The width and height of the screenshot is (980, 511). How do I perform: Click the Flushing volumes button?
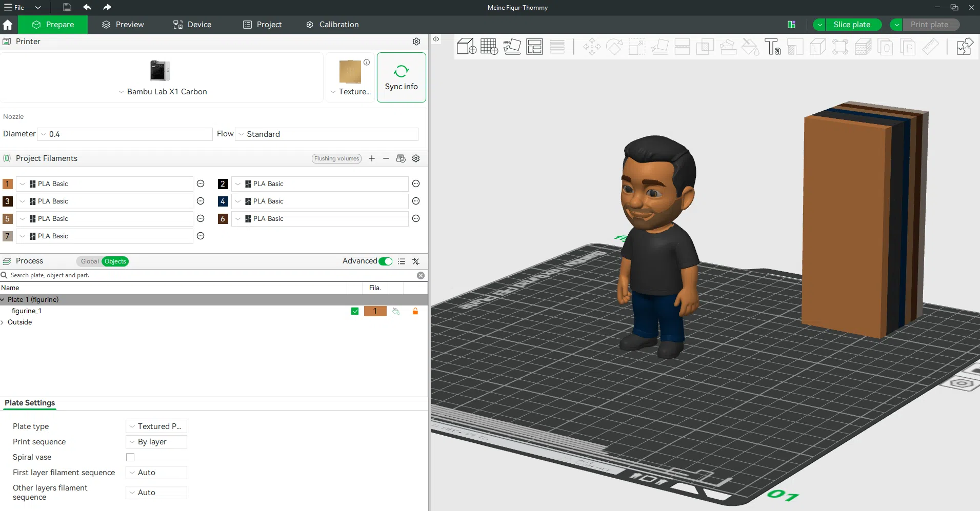pos(336,158)
